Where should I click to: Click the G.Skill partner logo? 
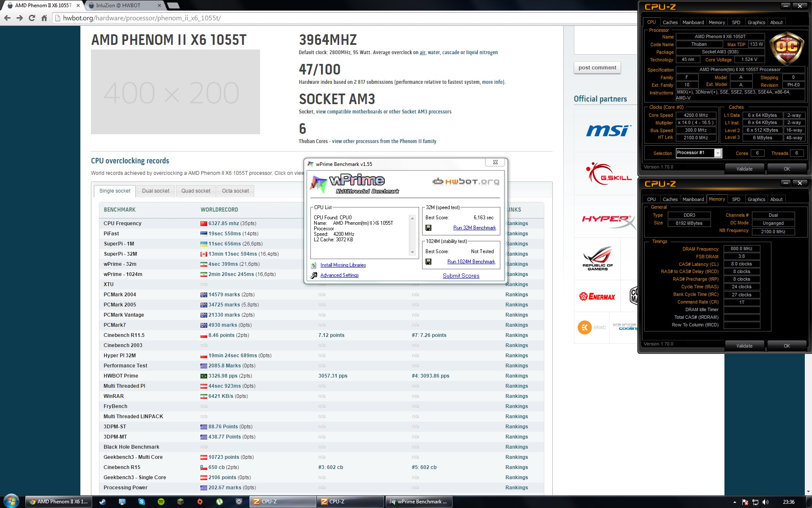click(x=608, y=174)
